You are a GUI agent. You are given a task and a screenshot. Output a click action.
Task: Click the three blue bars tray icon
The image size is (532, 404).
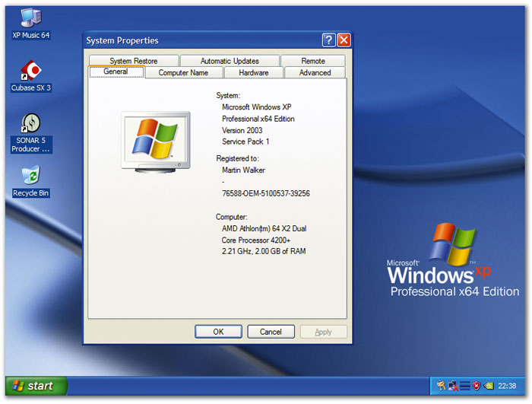click(x=465, y=386)
